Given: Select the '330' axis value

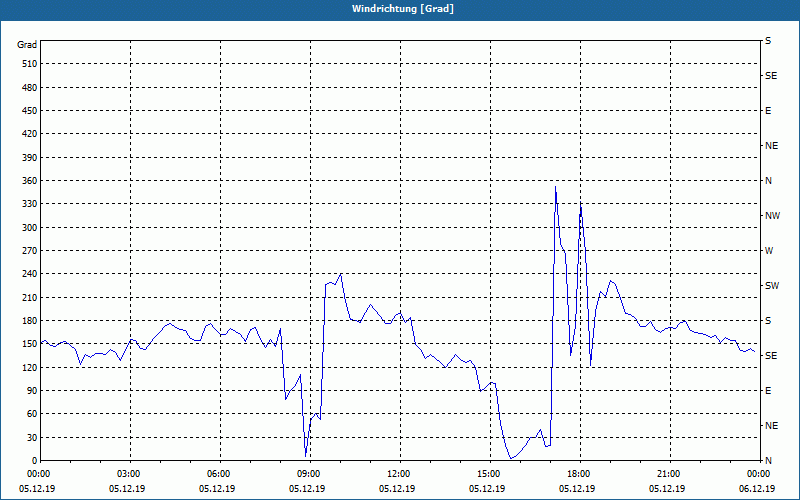Looking at the screenshot, I should click(29, 204).
